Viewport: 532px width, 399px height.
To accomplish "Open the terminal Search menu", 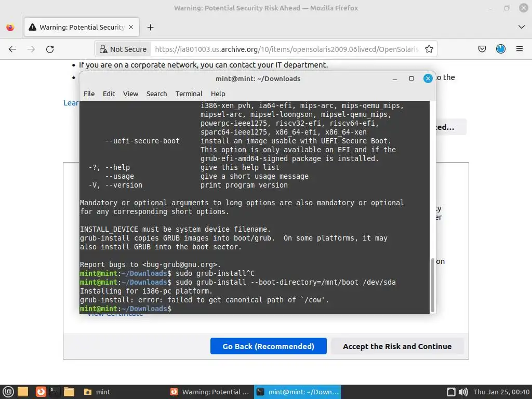I will tap(156, 94).
